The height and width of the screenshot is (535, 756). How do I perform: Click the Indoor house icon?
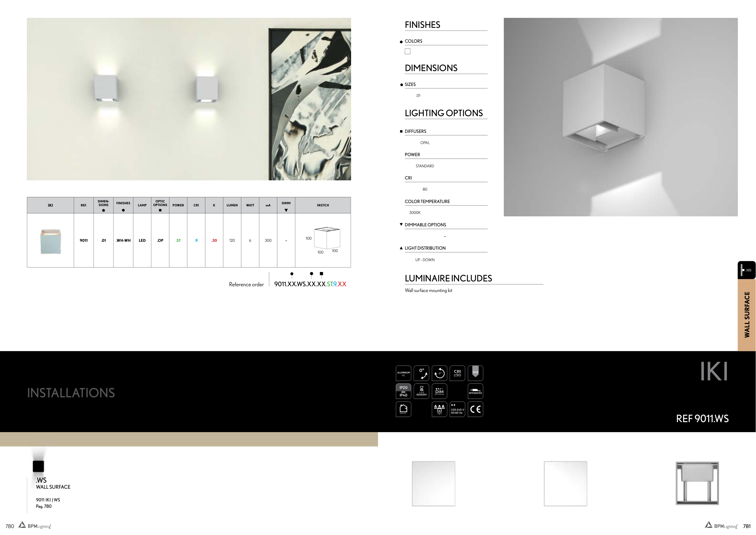[403, 409]
